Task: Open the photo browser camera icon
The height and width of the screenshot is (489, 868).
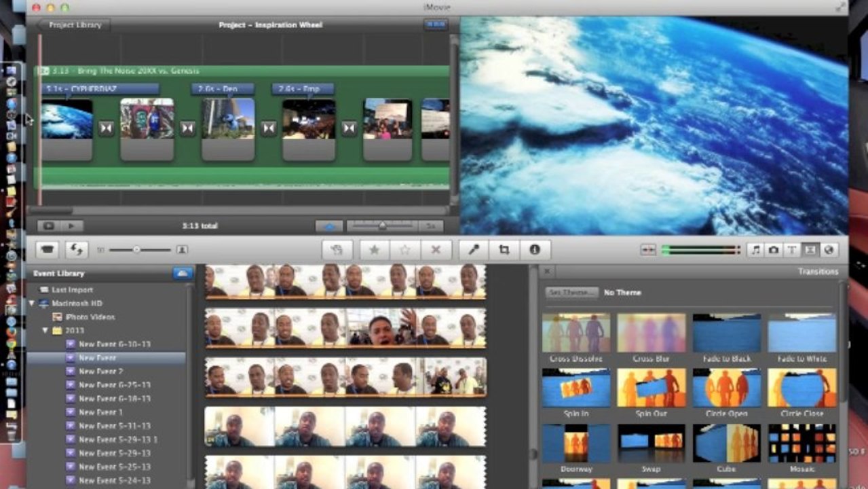Action: (x=774, y=250)
